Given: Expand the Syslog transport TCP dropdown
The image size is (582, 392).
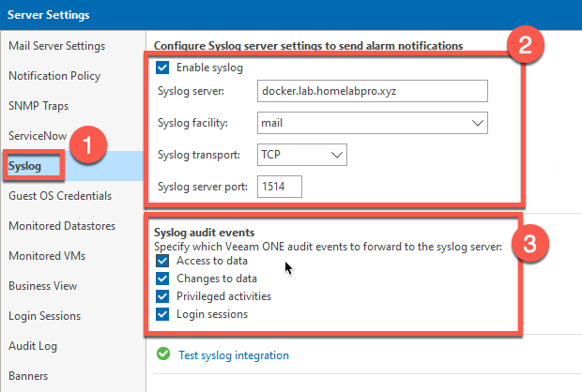Looking at the screenshot, I should 301,155.
